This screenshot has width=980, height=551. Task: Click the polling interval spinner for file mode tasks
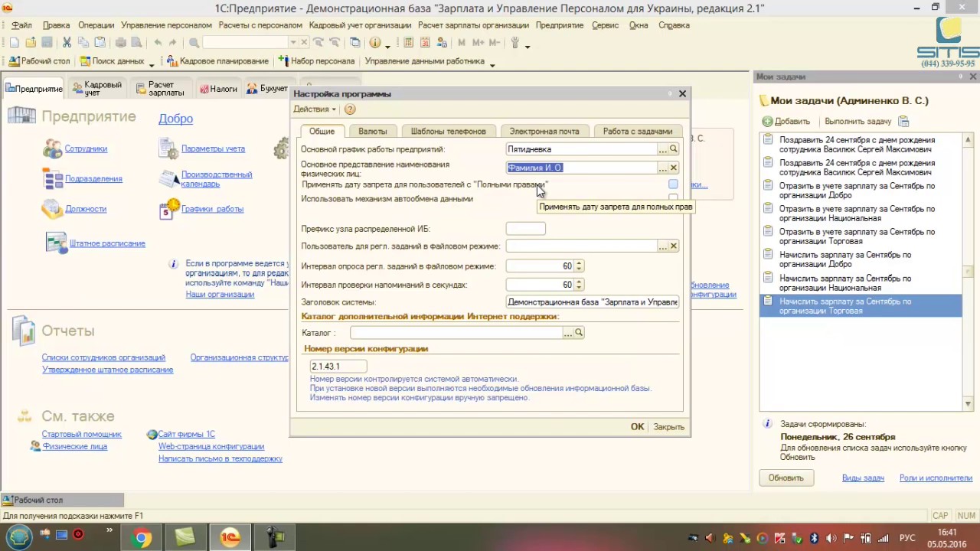tap(579, 266)
